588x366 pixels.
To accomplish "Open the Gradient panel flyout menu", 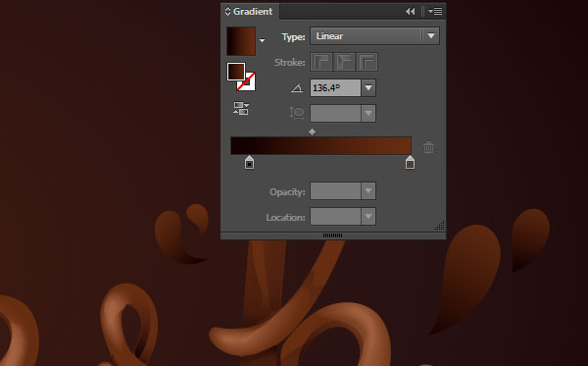I will point(435,12).
